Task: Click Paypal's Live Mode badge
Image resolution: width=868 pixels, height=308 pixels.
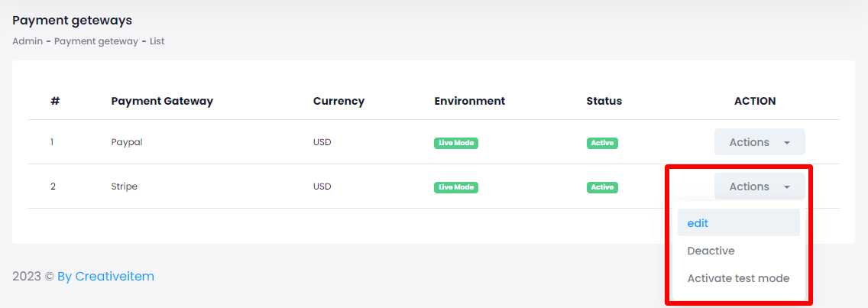Action: click(455, 143)
